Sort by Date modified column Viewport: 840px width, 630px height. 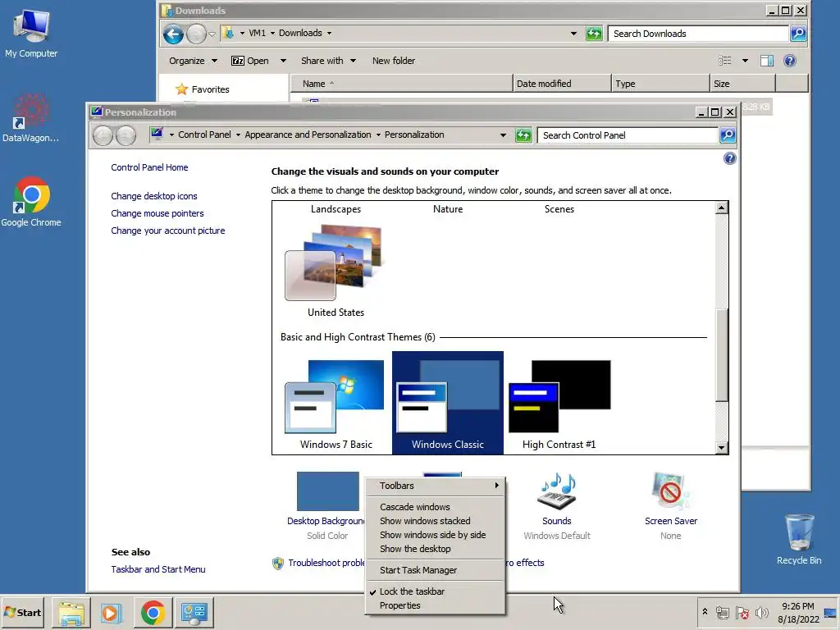point(562,84)
